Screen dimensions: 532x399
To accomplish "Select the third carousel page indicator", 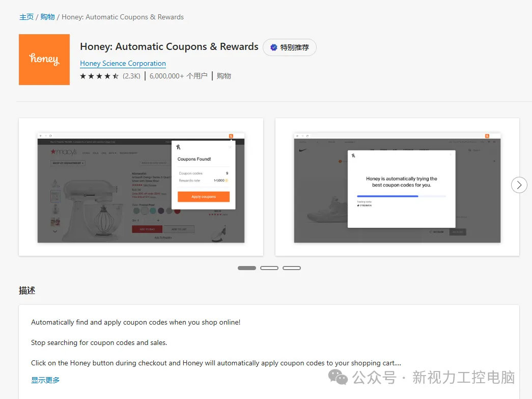I will coord(291,268).
